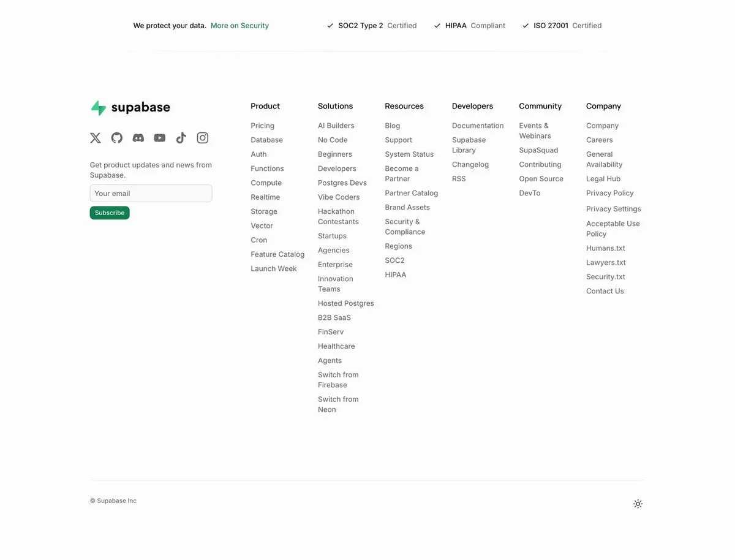Open the Postgres Devs link

tap(342, 183)
